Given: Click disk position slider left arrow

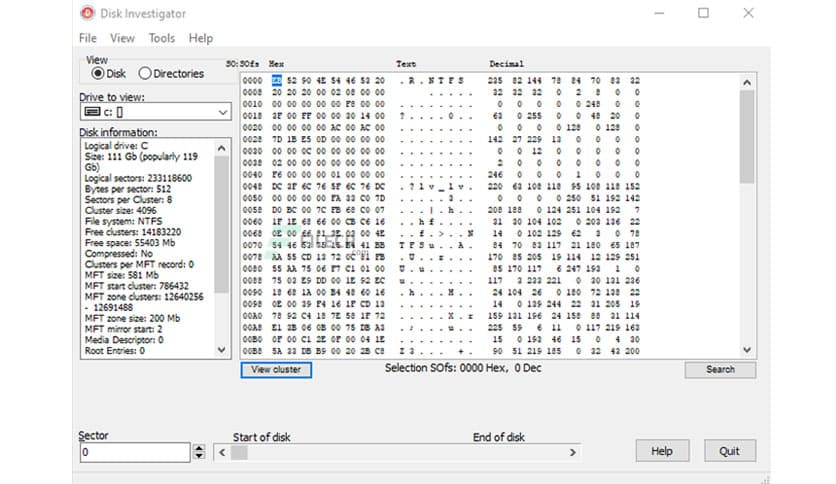Looking at the screenshot, I should click(222, 453).
